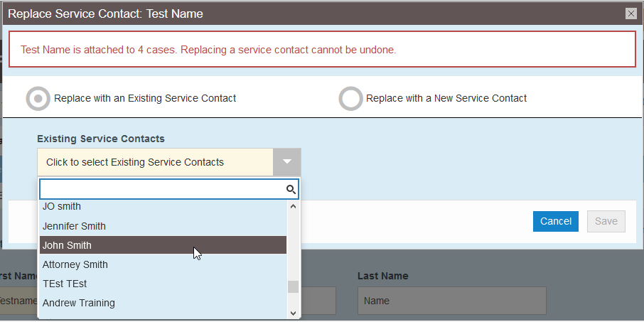
Task: Close the Replace Service Contact dialog
Action: click(631, 14)
